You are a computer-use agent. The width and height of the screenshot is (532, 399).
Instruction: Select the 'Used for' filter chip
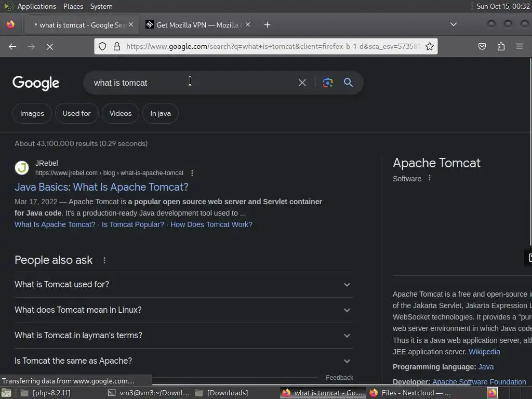[77, 114]
